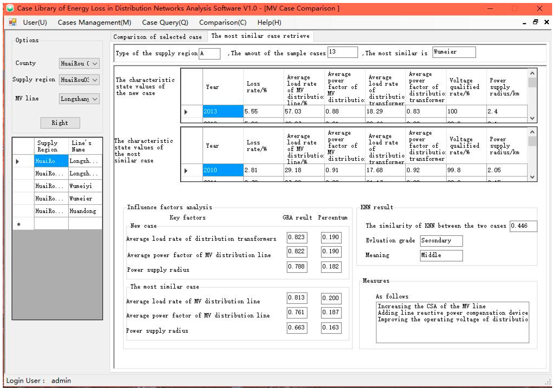Click the 2010 year cell in the similar case table
The width and height of the screenshot is (556, 392).
coord(223,170)
